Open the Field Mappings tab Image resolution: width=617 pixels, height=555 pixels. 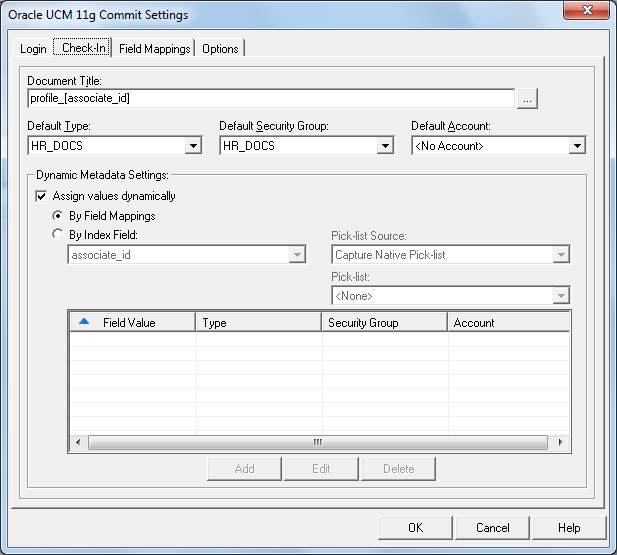pyautogui.click(x=154, y=48)
